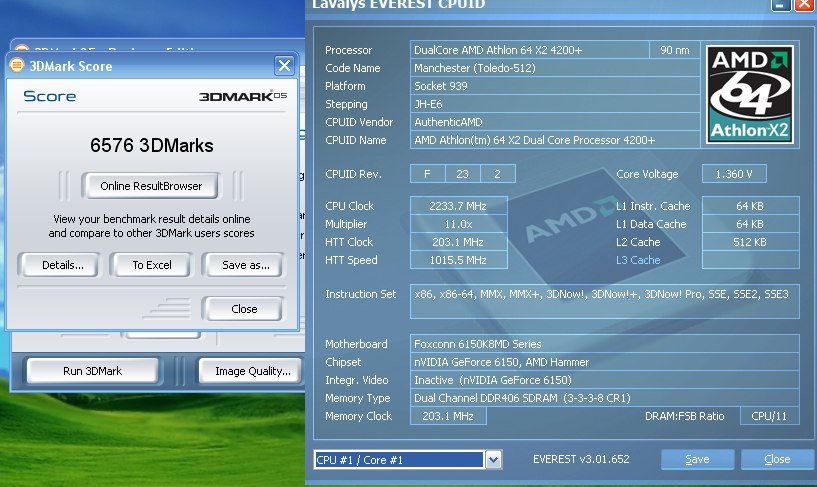The height and width of the screenshot is (487, 817).
Task: Click the 3DMARK05 logo in Score dialog
Action: (243, 96)
